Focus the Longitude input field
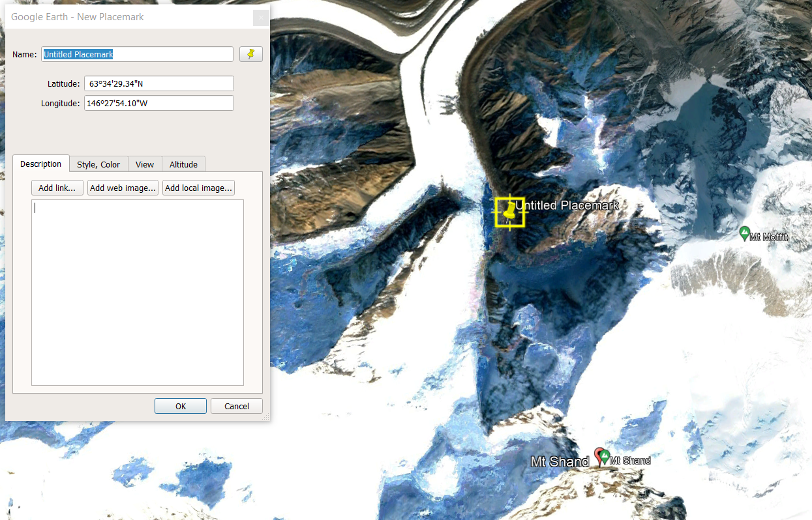Image resolution: width=812 pixels, height=520 pixels. click(x=158, y=103)
